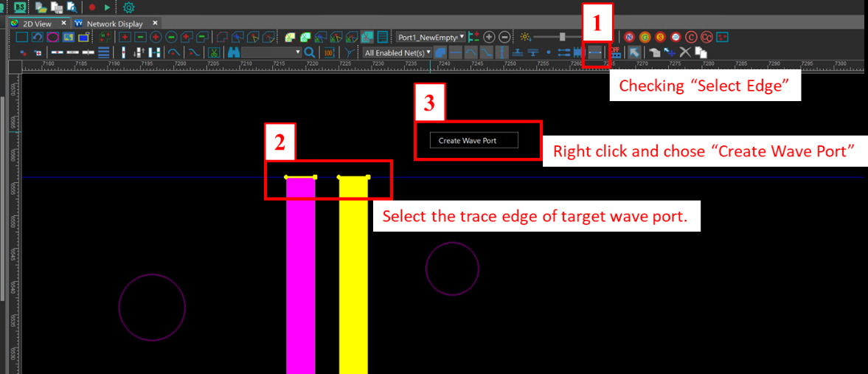Click the white X delete icon
Viewport: 868px width, 374px height.
pos(685,52)
